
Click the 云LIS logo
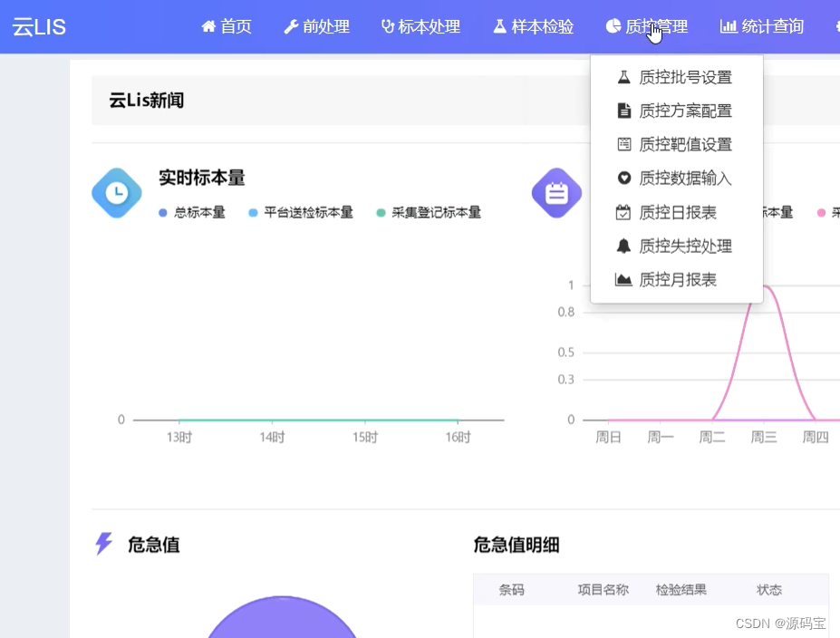coord(39,26)
